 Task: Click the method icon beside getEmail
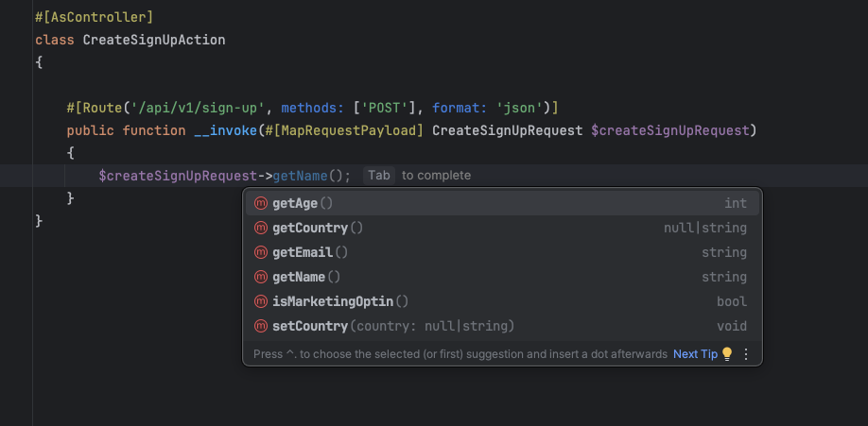click(x=261, y=252)
